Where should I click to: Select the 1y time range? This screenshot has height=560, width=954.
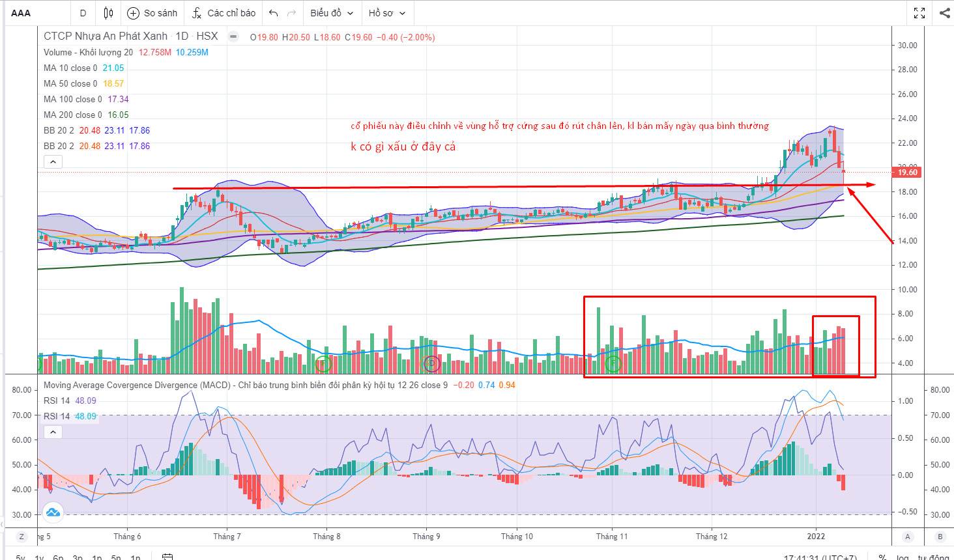(39, 557)
